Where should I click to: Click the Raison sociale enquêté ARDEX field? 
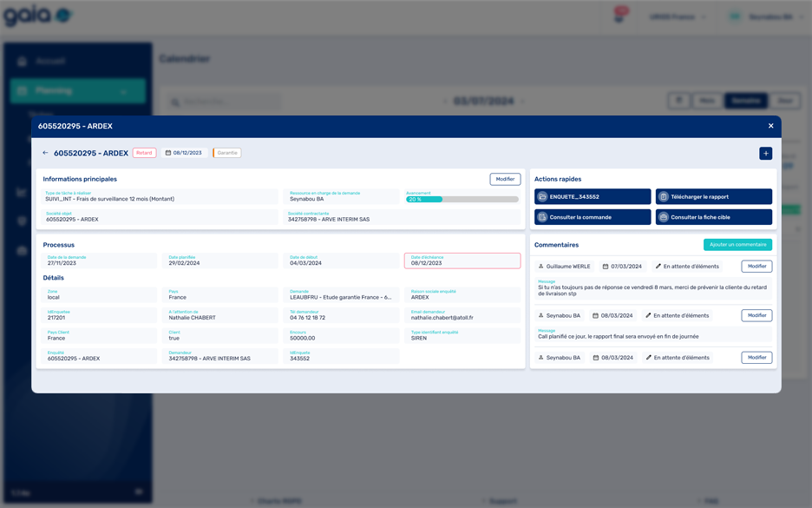[462, 295]
